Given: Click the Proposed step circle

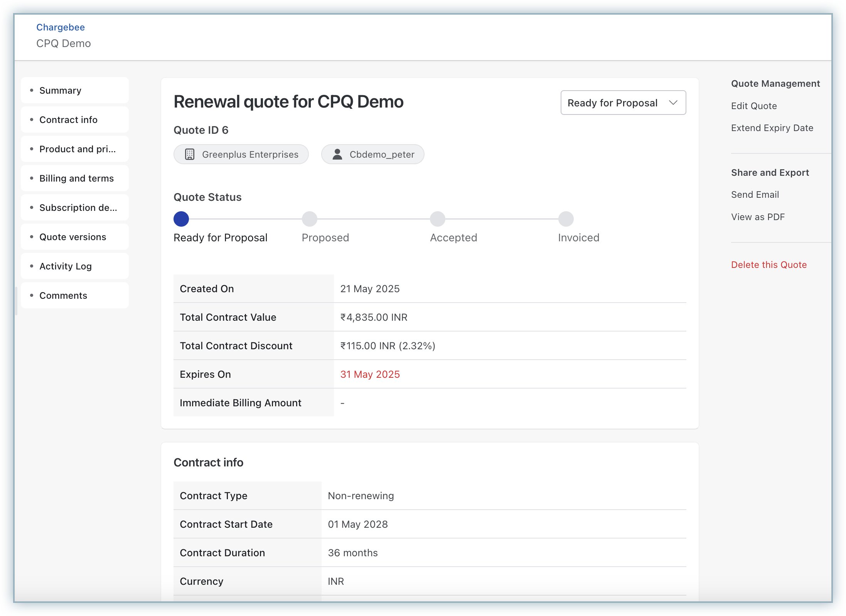Looking at the screenshot, I should click(x=309, y=219).
